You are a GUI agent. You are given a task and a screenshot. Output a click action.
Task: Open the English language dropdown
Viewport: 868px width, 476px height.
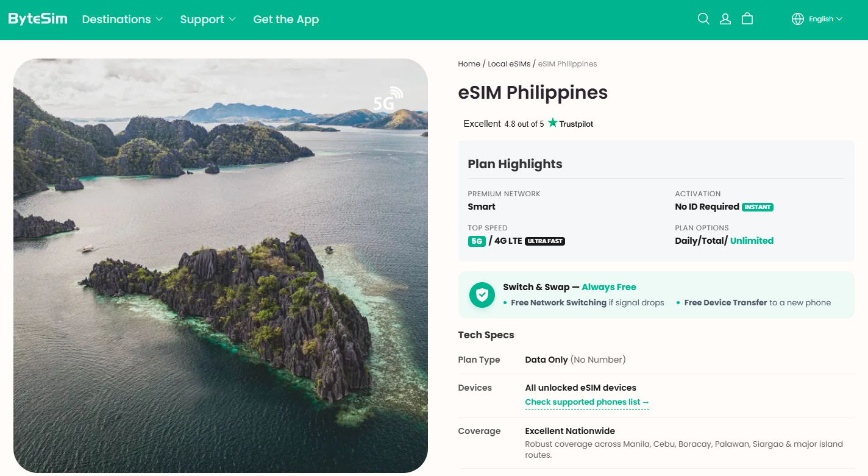click(825, 19)
